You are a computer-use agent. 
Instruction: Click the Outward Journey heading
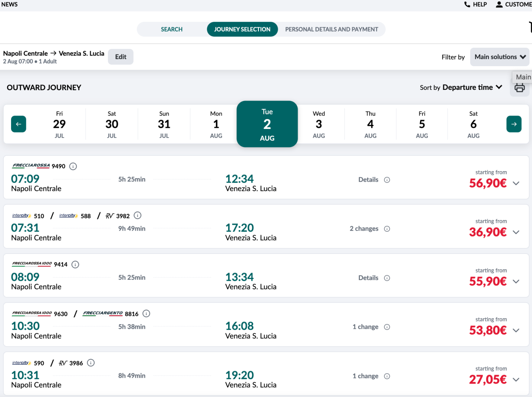point(44,88)
